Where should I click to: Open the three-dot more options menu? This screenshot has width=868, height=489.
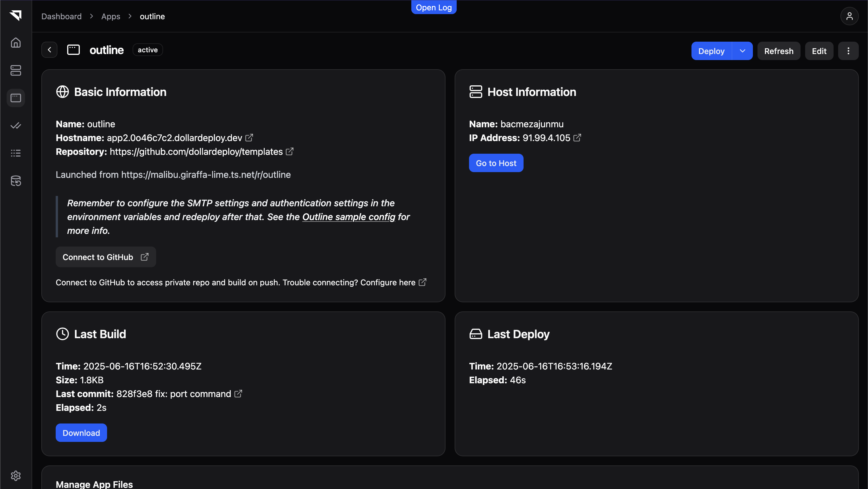[848, 51]
